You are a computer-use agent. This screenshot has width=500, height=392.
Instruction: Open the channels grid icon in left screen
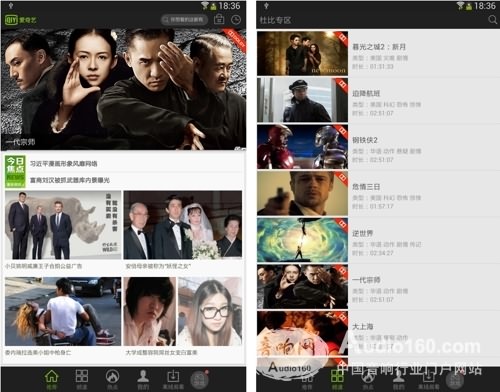coord(82,377)
